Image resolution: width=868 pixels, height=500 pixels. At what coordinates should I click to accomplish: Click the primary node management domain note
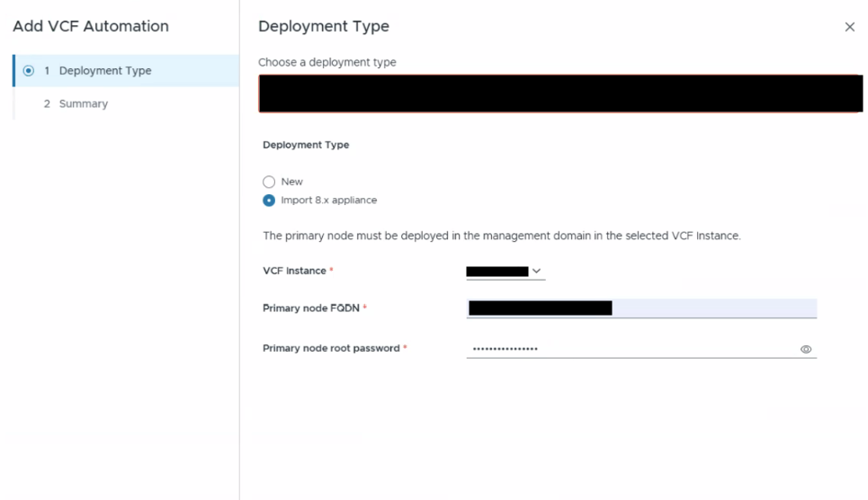coord(502,236)
